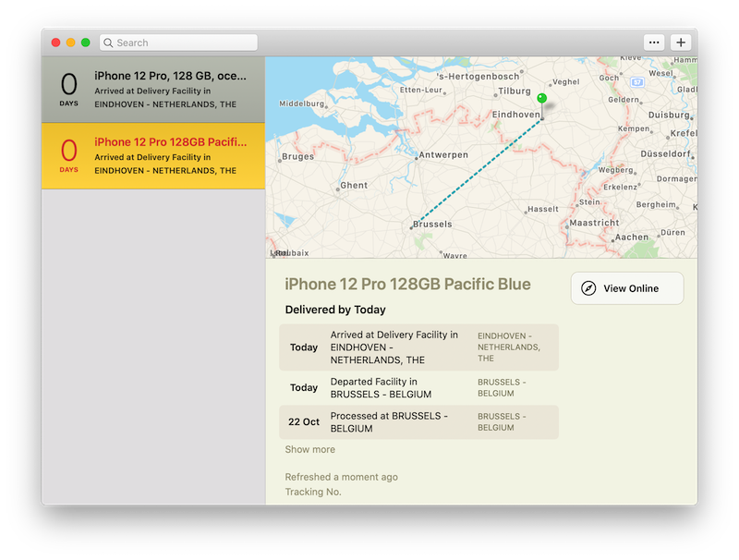Viewport: 739px width, 560px height.
Task: Click the Arrived at Delivery Facility history row
Action: tap(418, 347)
